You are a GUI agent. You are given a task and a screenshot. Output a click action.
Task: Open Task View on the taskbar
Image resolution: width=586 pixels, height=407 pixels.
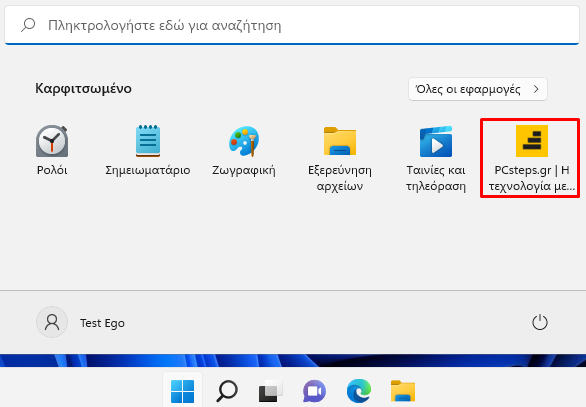(271, 391)
